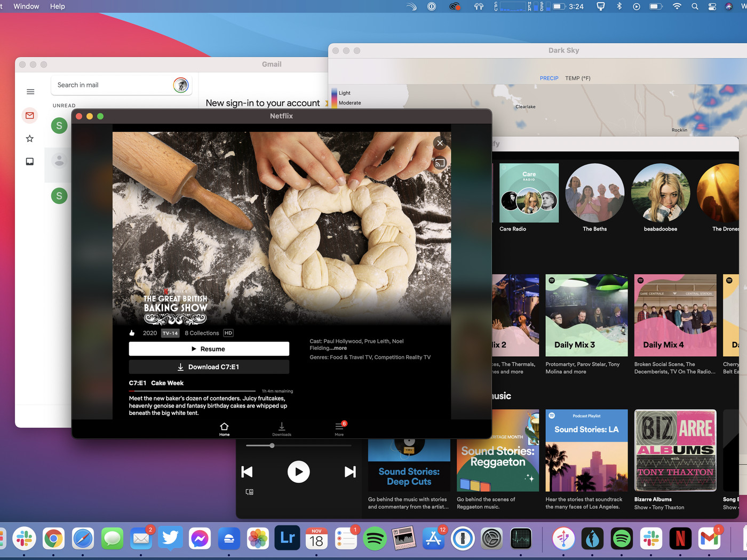Open Control Center in menu bar
This screenshot has height=560, width=747.
[x=712, y=6]
